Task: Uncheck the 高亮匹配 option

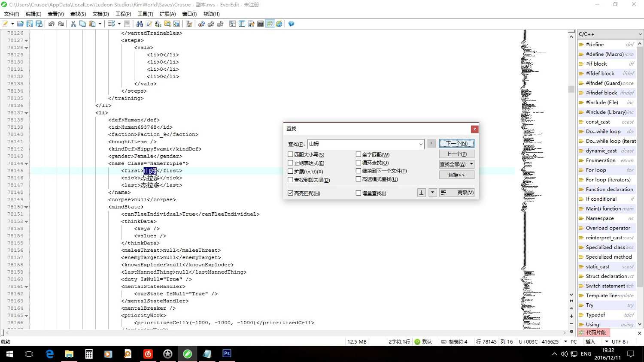Action: coord(291,193)
